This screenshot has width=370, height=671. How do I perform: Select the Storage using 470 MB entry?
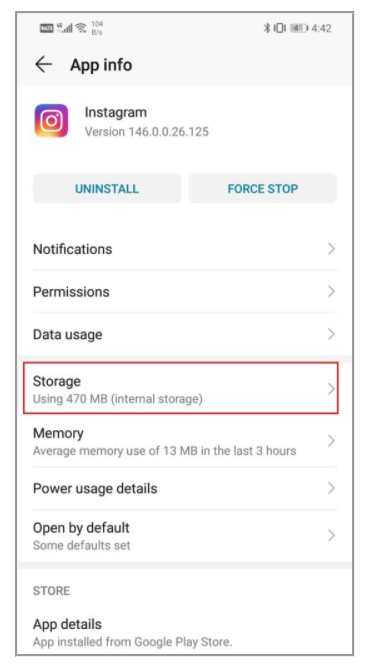pyautogui.click(x=181, y=388)
